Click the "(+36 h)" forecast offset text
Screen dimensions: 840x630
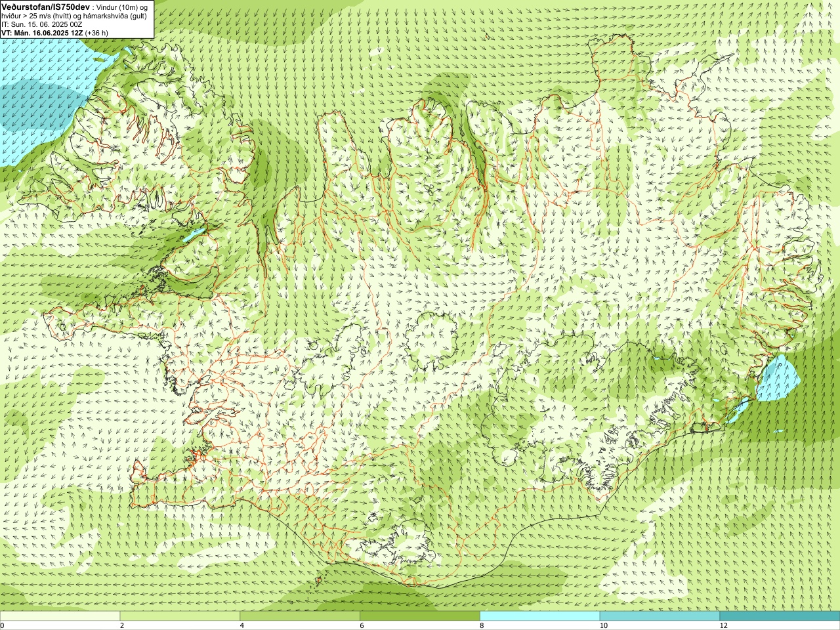pyautogui.click(x=96, y=33)
